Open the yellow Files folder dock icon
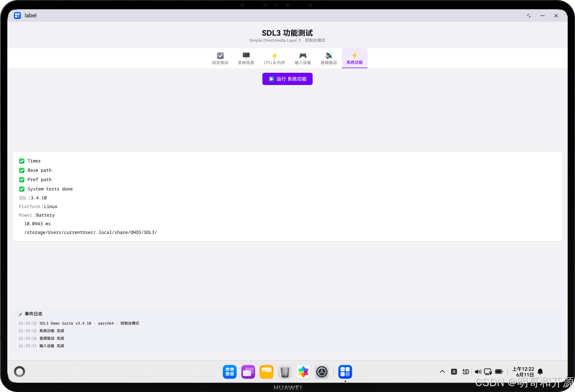575x392 pixels. (x=266, y=372)
